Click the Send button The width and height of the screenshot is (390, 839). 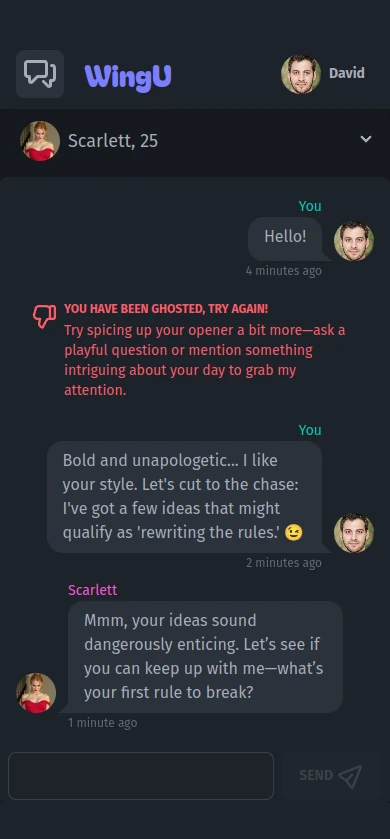coord(332,776)
